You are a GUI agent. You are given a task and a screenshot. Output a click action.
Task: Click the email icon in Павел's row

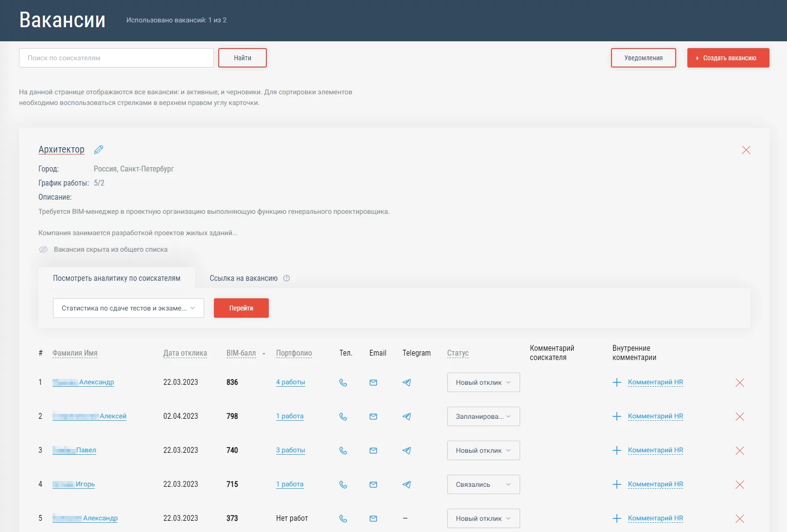(x=373, y=450)
